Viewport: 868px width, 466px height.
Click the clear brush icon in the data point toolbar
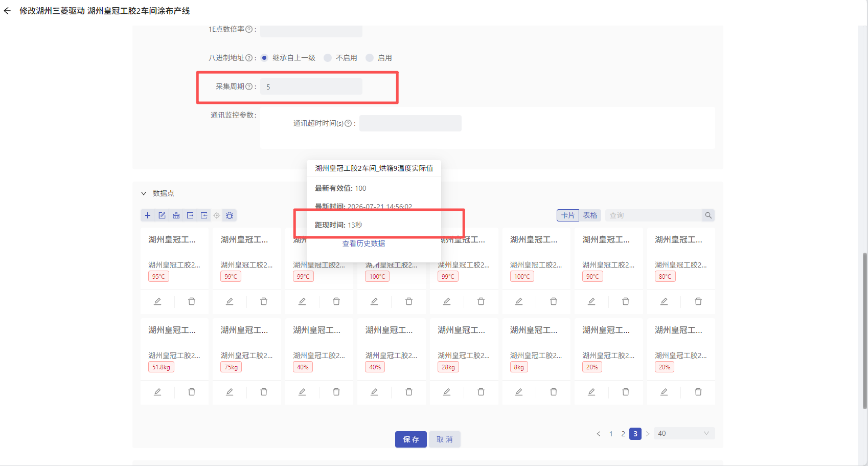[x=176, y=215]
